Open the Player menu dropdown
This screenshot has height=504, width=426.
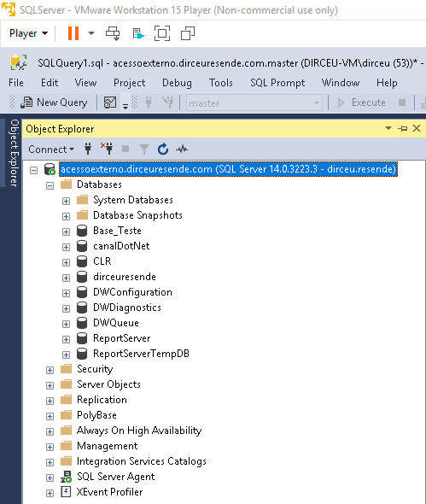tap(28, 33)
